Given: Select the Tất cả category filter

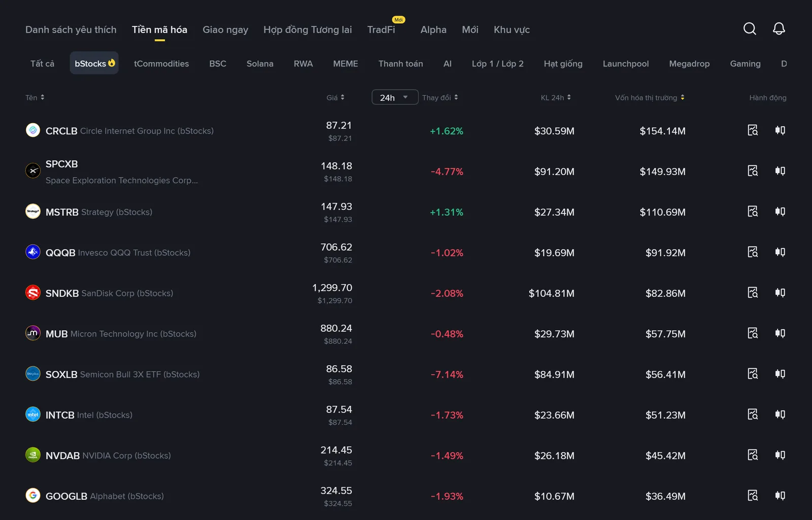Looking at the screenshot, I should [42, 63].
